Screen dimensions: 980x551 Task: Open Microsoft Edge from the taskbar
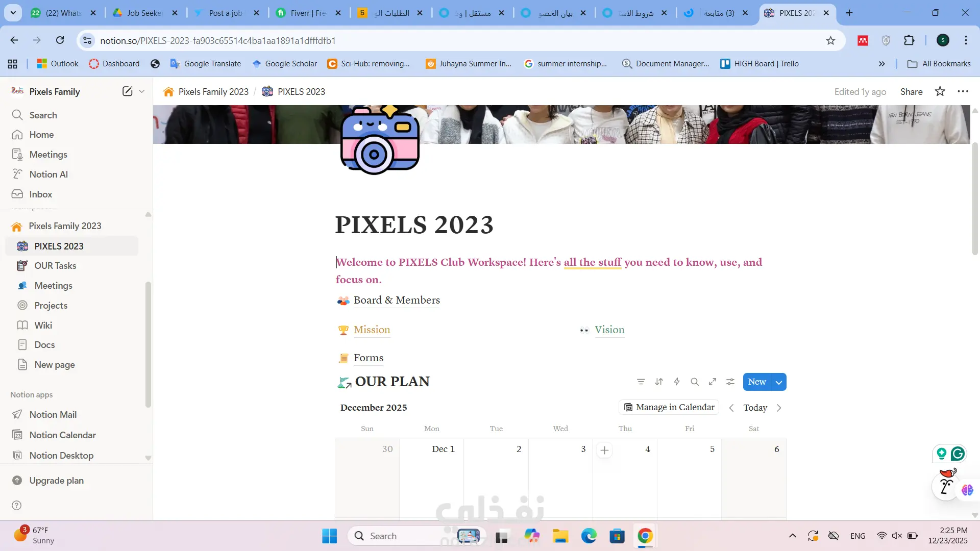589,536
